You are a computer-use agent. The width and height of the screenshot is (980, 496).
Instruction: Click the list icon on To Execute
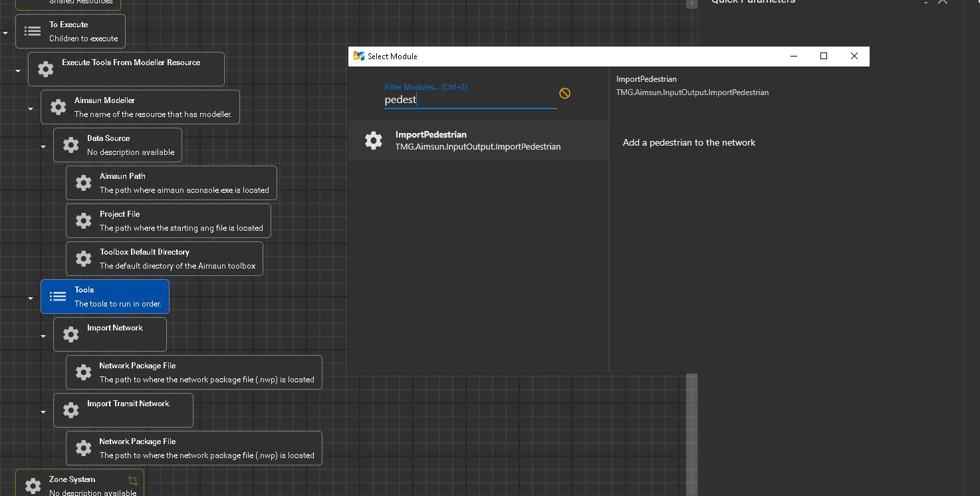(x=33, y=31)
